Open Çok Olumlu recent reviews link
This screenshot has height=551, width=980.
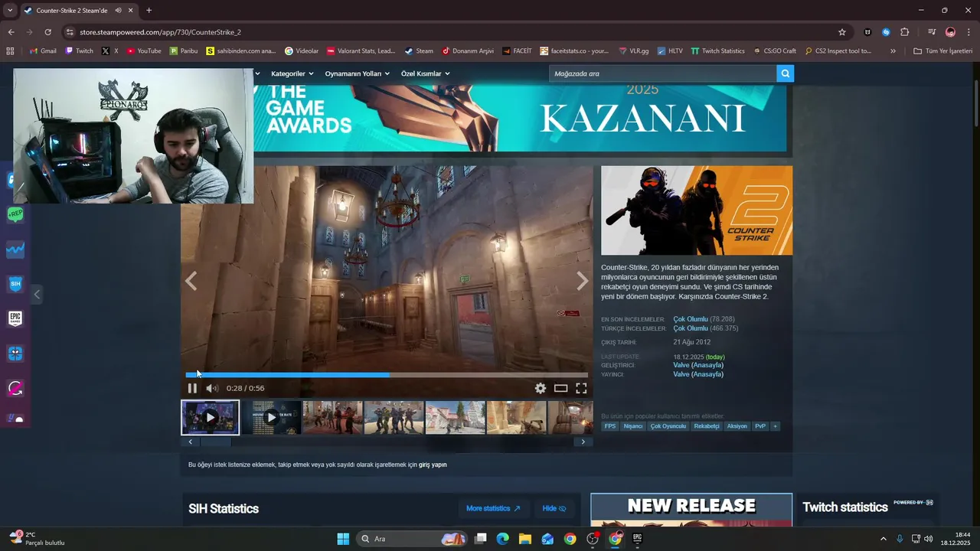click(691, 319)
